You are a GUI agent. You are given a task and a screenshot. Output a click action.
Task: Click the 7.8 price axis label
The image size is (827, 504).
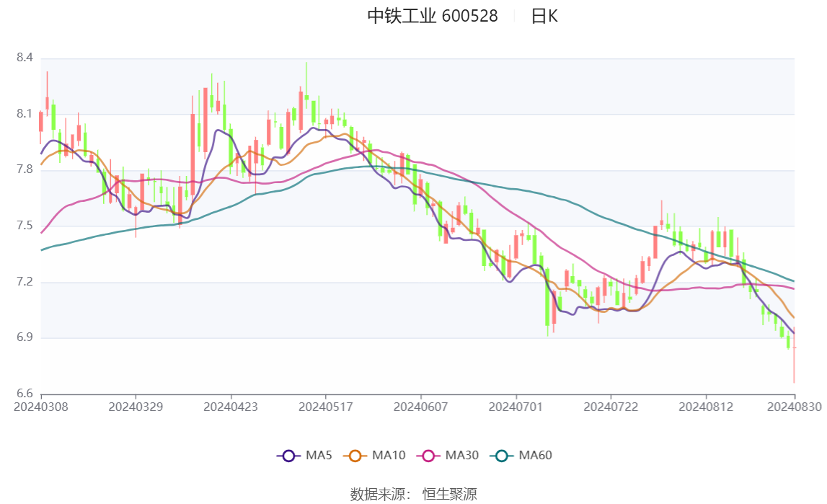(25, 169)
